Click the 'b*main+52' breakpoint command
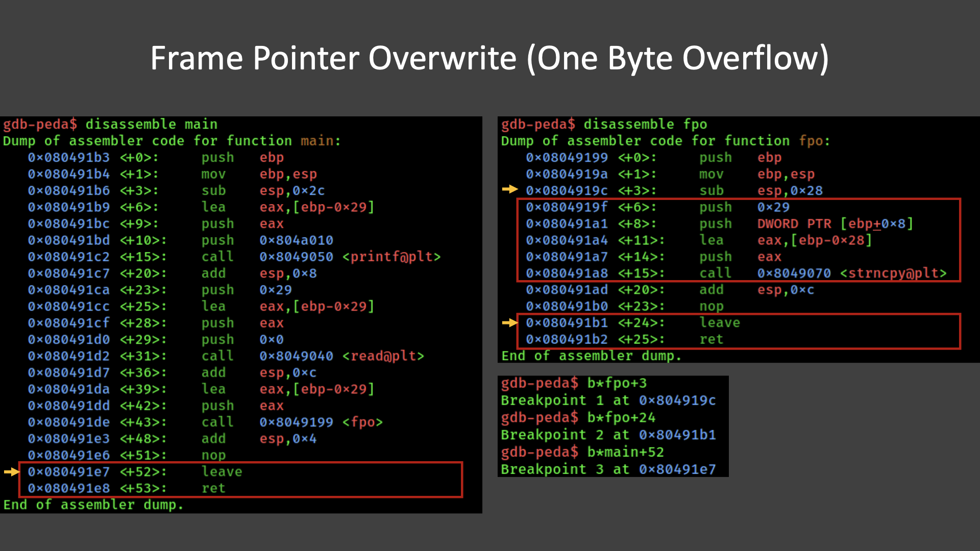Screen dimensions: 980x551 625,452
